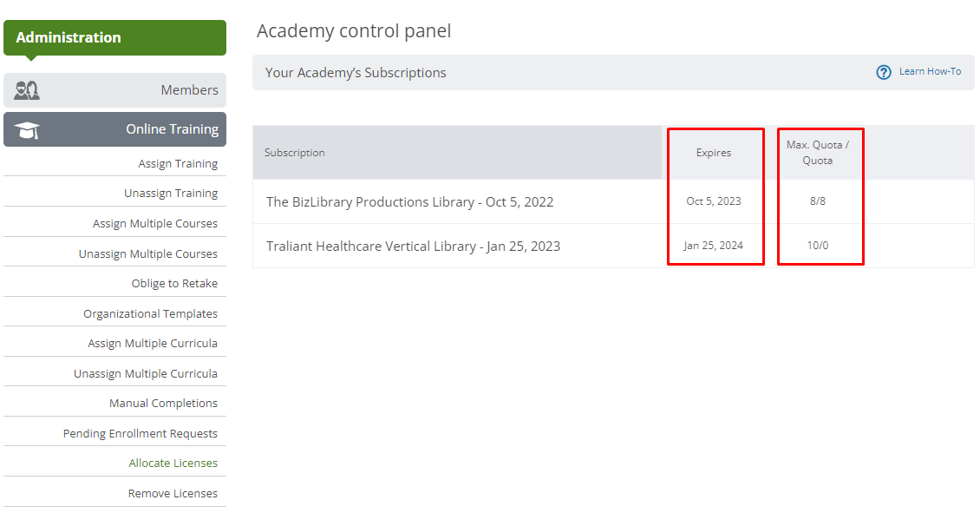The width and height of the screenshot is (980, 513).
Task: Open the Oblige to Retake page
Action: coord(174,283)
